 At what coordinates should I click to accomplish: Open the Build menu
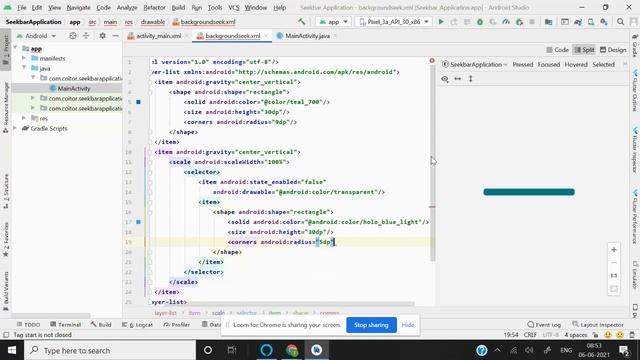point(178,7)
